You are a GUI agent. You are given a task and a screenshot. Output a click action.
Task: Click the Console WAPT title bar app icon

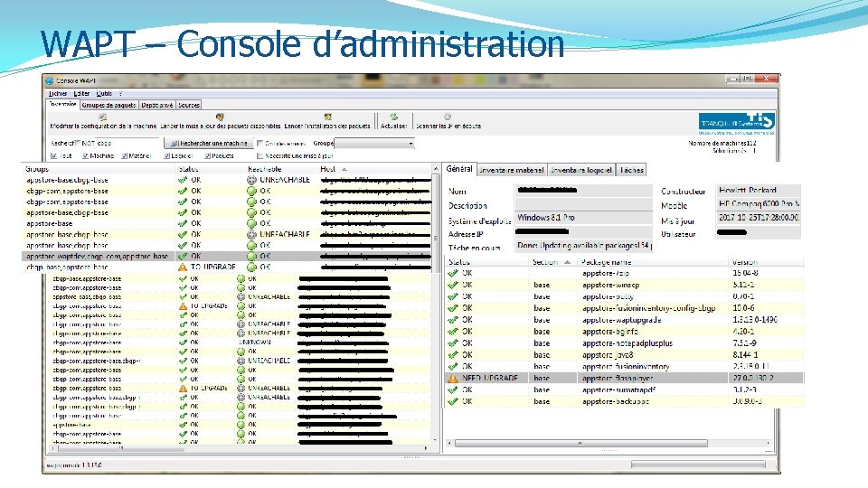pos(50,80)
